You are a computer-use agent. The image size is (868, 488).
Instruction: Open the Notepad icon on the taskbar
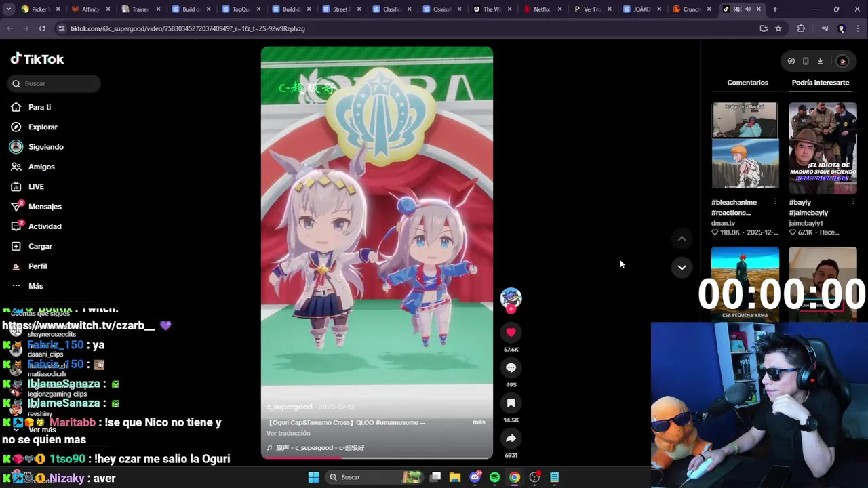point(554,477)
